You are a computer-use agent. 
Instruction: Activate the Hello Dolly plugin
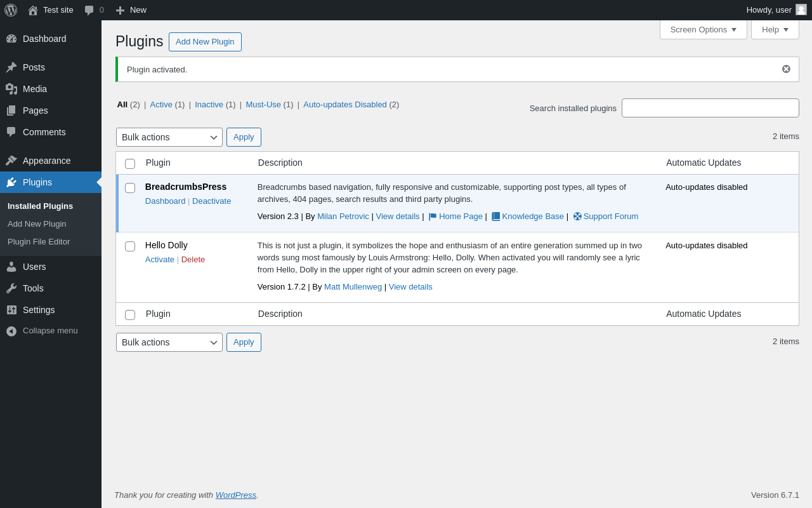point(160,260)
